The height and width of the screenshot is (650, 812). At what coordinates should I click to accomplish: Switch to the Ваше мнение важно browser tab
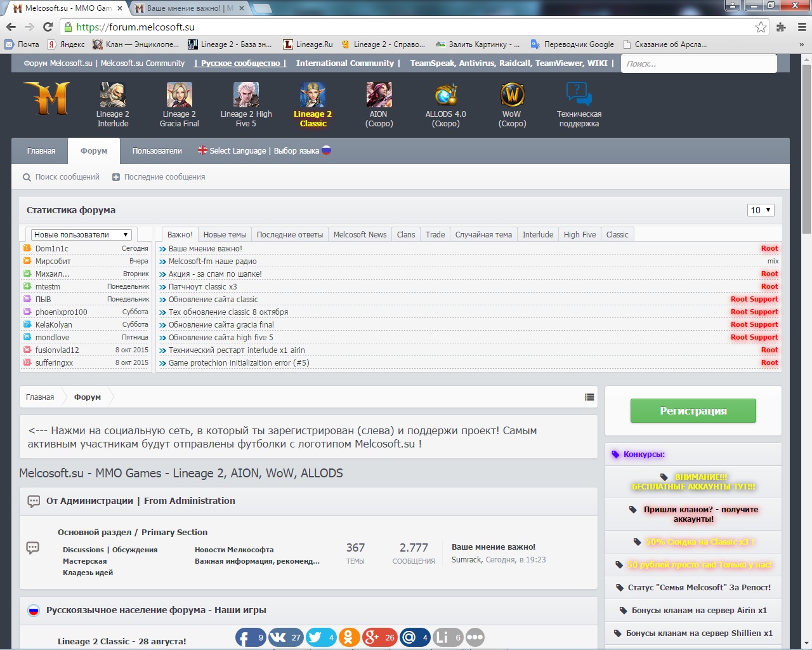[189, 8]
